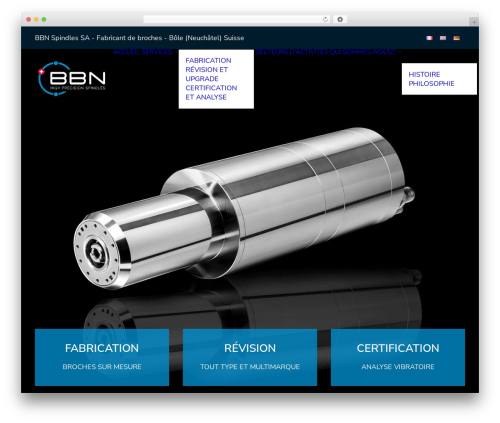Open the FABRICATION broches sur mesure tile
Screen dimensions: 500x423
(x=102, y=357)
